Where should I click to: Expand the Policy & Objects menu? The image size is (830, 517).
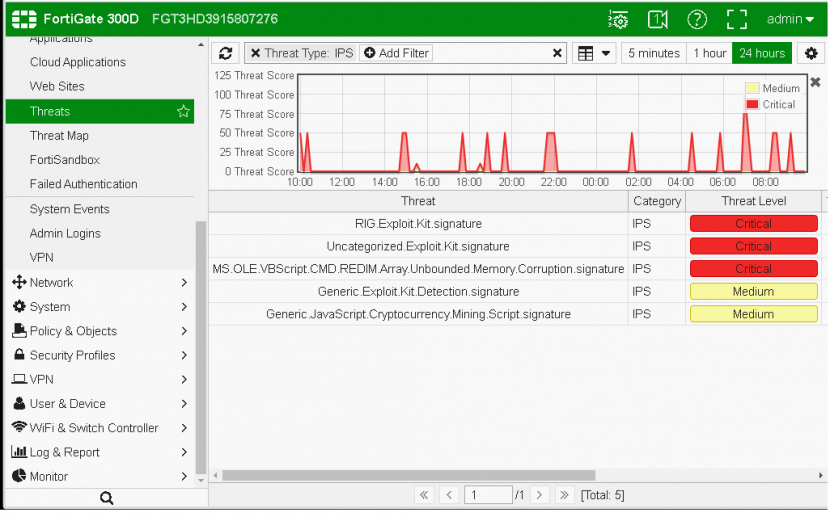(x=100, y=331)
